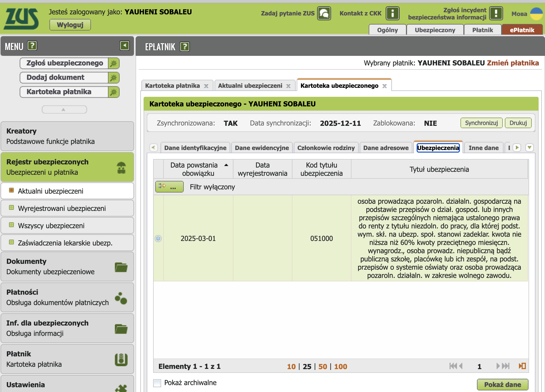Screen dimensions: 545x392
Task: Collapse the MENU side panel arrow
Action: coord(124,45)
